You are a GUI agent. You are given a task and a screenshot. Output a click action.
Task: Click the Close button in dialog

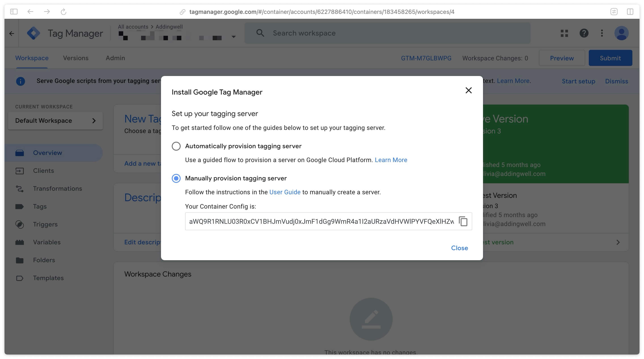[x=460, y=248]
